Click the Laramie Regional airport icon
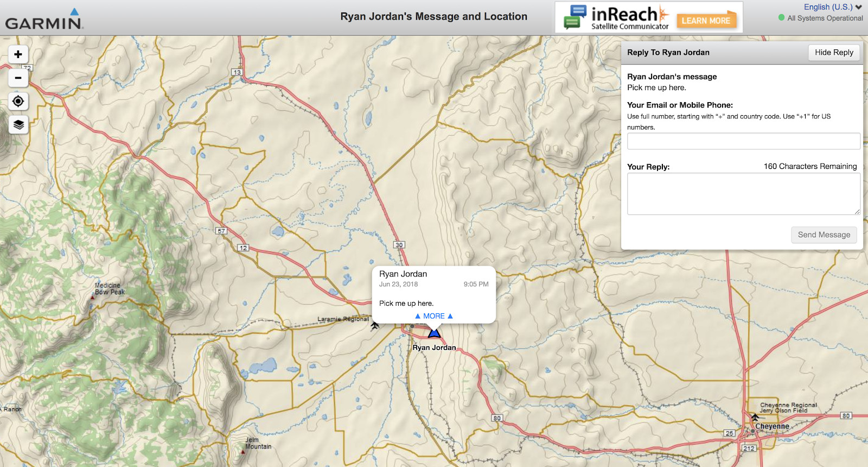Viewport: 868px width, 467px height. (374, 325)
